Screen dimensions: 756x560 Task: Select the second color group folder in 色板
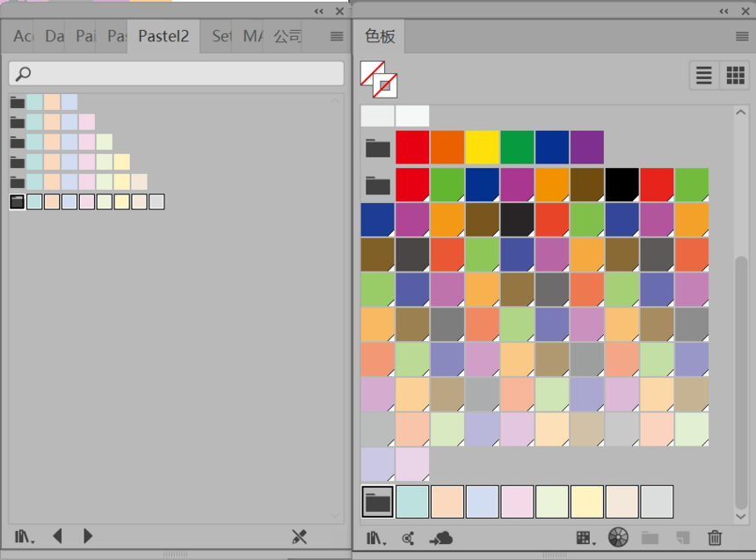click(377, 185)
